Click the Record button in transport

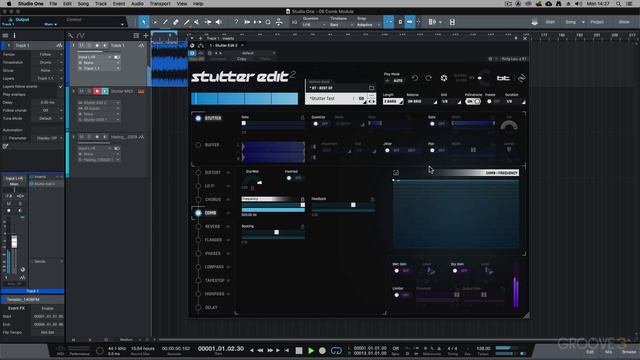click(322, 350)
